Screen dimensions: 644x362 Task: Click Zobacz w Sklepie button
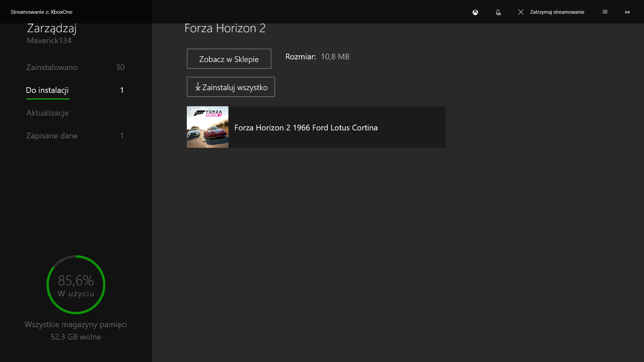[229, 59]
